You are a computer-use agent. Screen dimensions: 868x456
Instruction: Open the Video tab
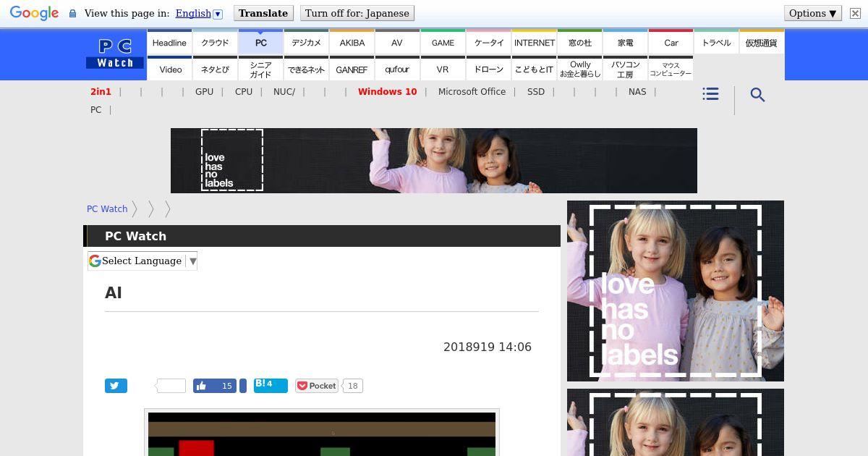(x=169, y=69)
